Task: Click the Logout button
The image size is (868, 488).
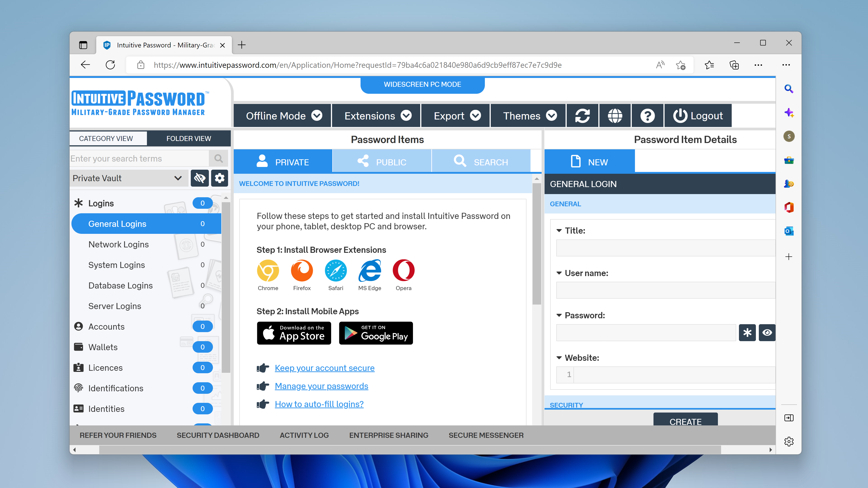Action: [698, 115]
